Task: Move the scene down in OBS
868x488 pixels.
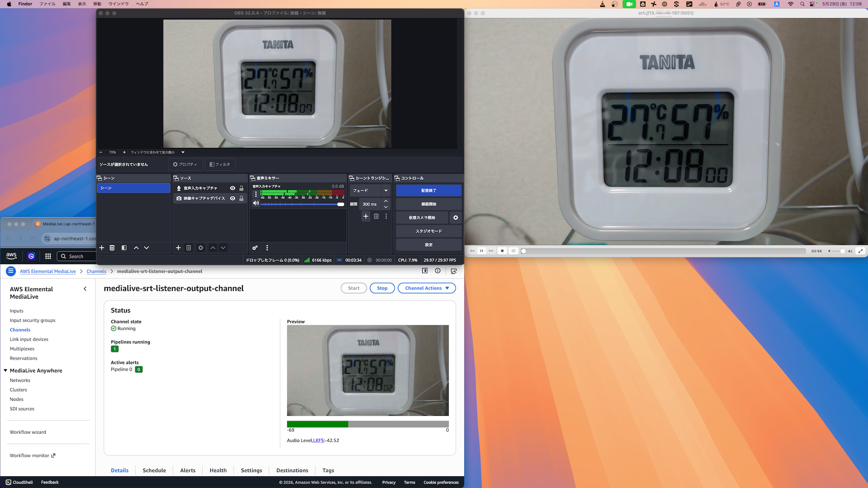Action: (146, 248)
